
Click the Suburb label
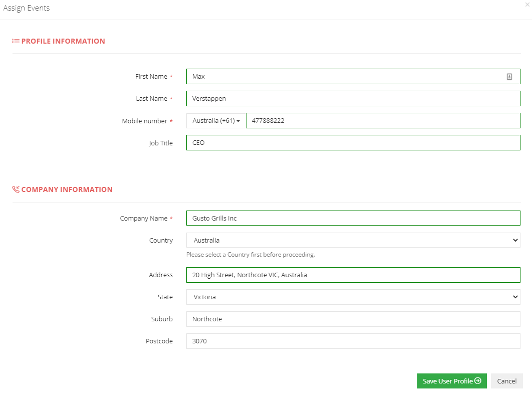pyautogui.click(x=162, y=319)
